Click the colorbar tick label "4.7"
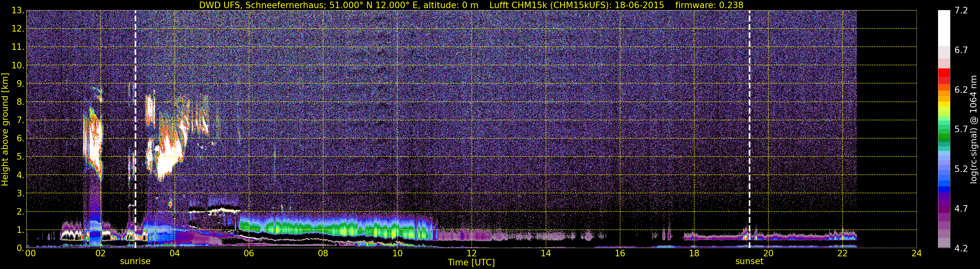980x269 pixels. pyautogui.click(x=961, y=209)
